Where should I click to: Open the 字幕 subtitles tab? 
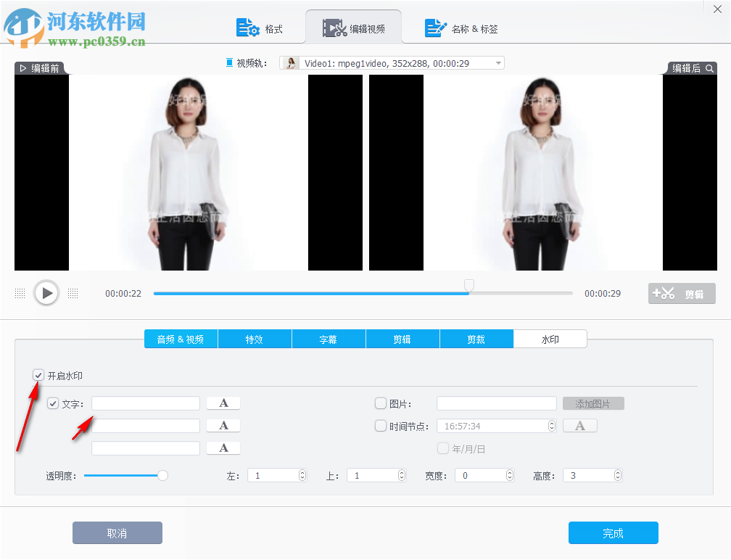coord(329,338)
